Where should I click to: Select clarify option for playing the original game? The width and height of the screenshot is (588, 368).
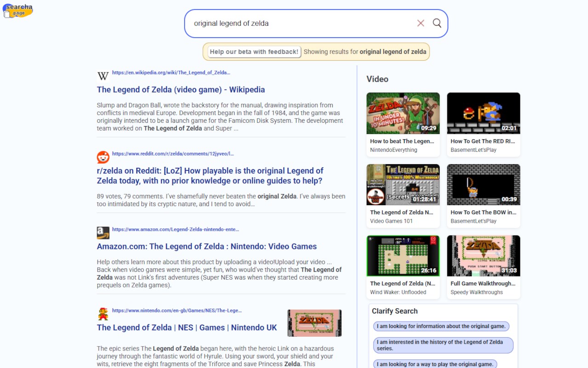pyautogui.click(x=435, y=363)
